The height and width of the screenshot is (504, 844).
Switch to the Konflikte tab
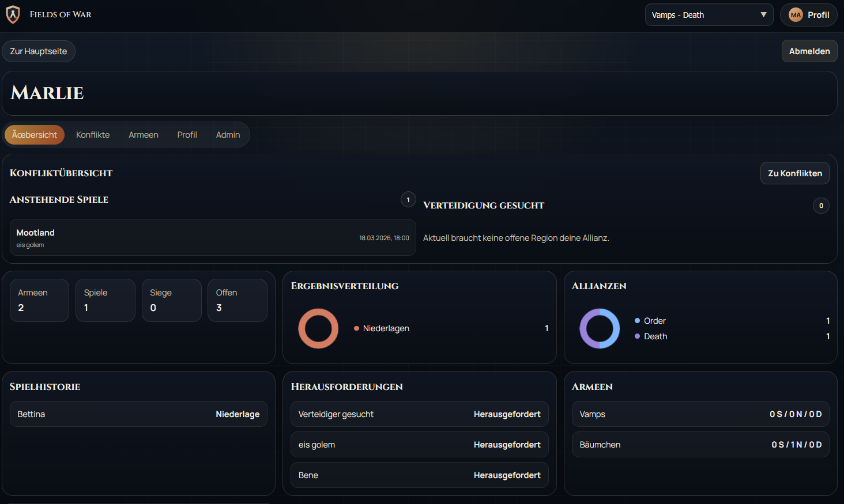(93, 135)
